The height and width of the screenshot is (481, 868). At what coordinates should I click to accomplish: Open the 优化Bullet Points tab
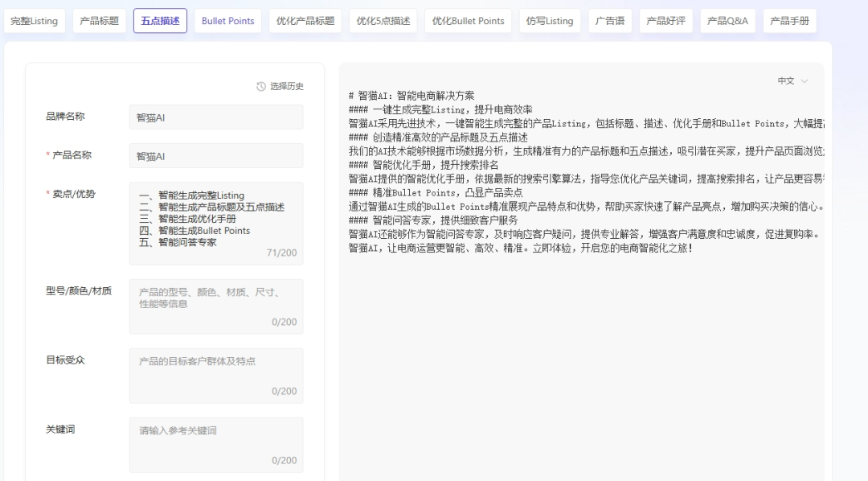click(x=468, y=21)
